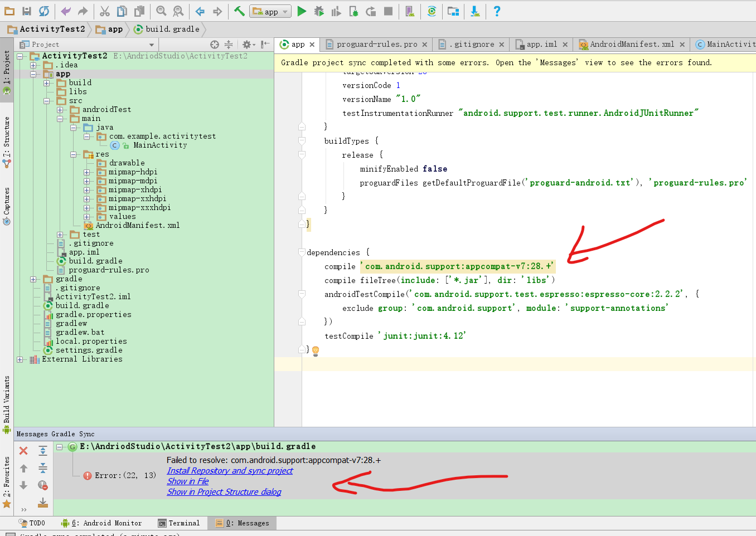This screenshot has width=756, height=536.
Task: Close the app editor tab
Action: pos(312,45)
